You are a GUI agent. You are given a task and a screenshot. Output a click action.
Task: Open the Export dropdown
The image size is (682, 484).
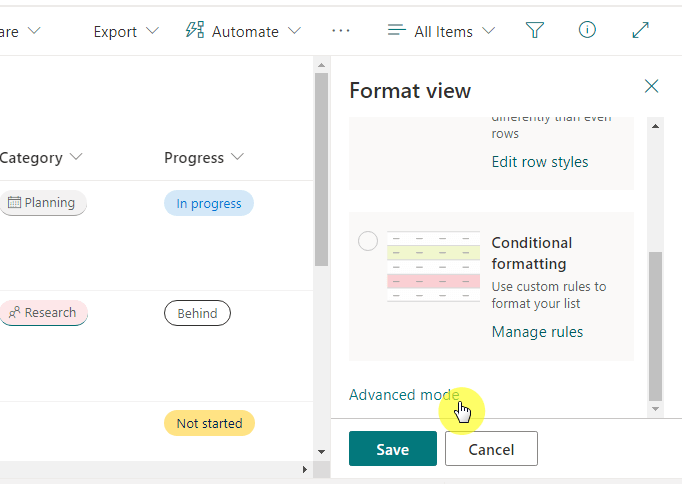click(x=126, y=31)
